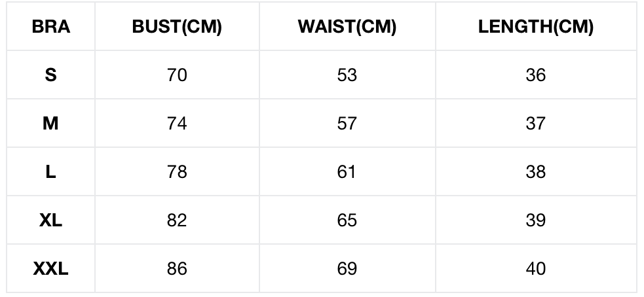Select the LENGTH(CM) header cell
Screen dimensions: 644x297
pos(535,27)
